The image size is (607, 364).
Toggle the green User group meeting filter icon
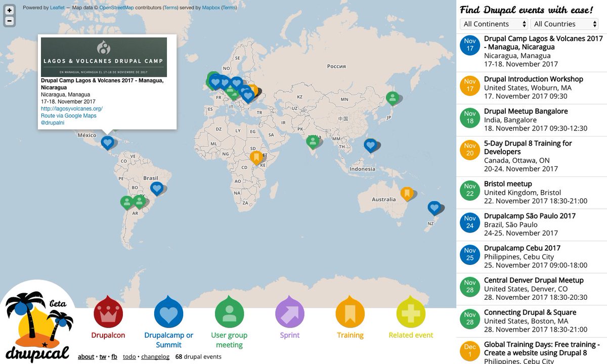coord(230,312)
